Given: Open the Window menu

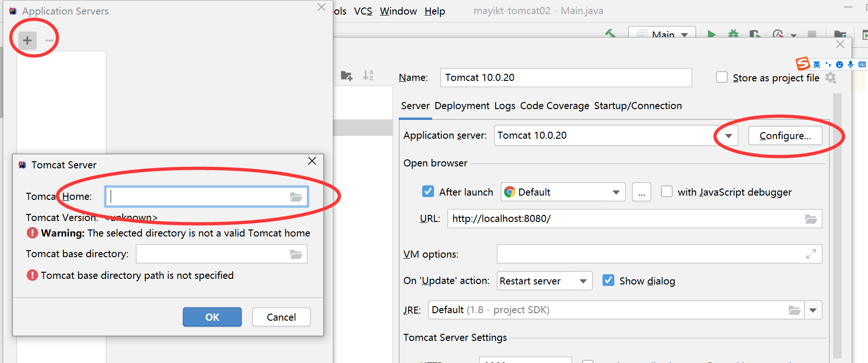Looking at the screenshot, I should [398, 11].
